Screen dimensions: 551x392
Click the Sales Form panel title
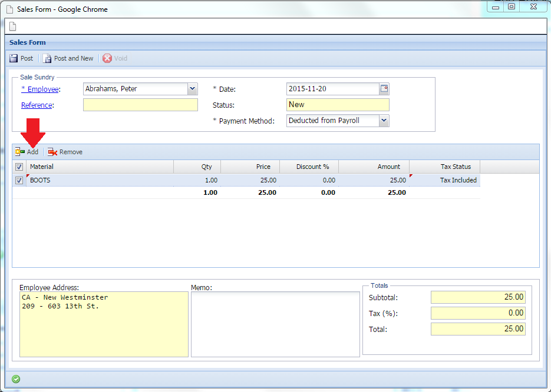pos(28,42)
